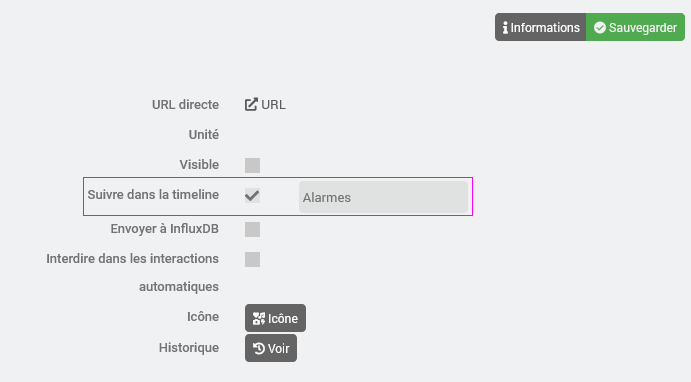Click the icons glyph inside Icône button
Screen dimensions: 691x382
coord(259,318)
